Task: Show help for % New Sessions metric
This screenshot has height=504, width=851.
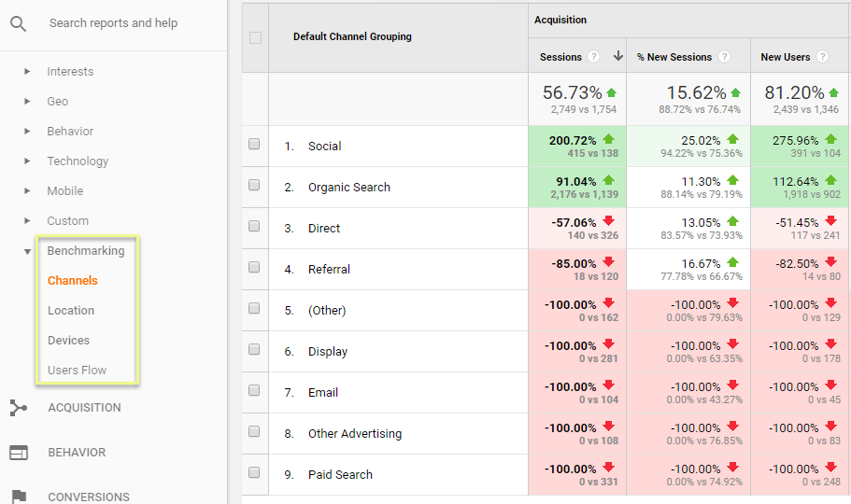Action: [724, 56]
